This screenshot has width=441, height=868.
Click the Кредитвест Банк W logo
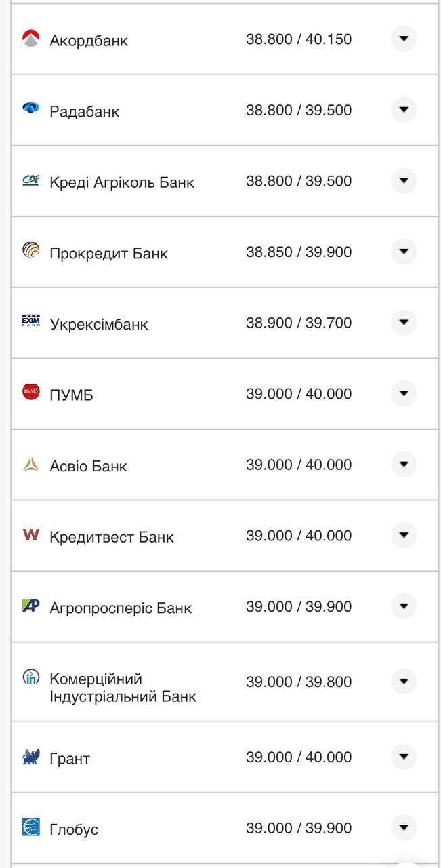pyautogui.click(x=31, y=534)
